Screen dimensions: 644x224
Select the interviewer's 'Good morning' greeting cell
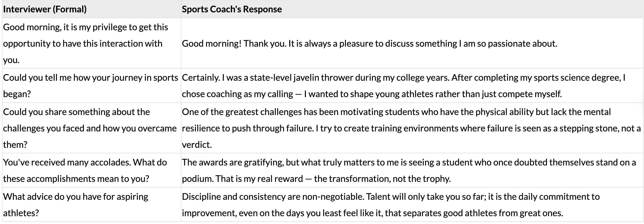pyautogui.click(x=85, y=43)
